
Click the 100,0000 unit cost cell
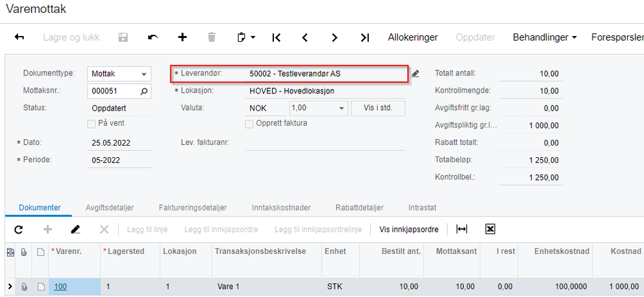coord(556,287)
